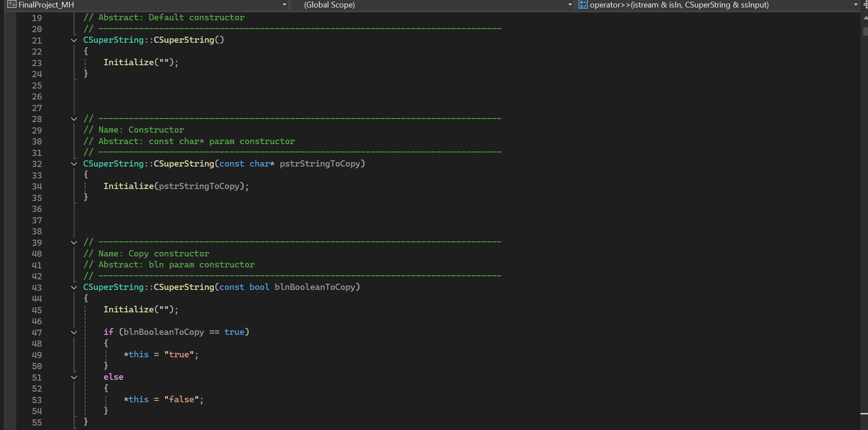Collapse the Copy constructor comment region at line 39
868x430 pixels.
click(74, 242)
